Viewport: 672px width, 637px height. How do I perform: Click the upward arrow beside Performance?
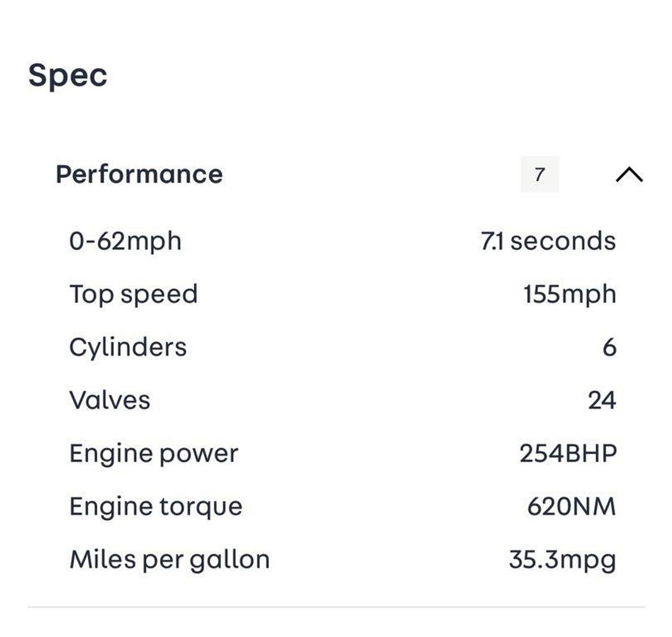click(629, 175)
